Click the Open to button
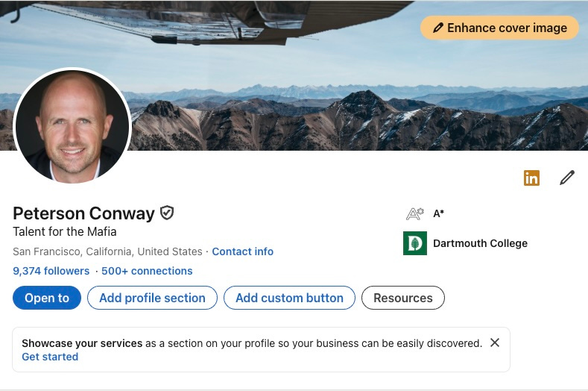The image size is (588, 391). pos(47,298)
